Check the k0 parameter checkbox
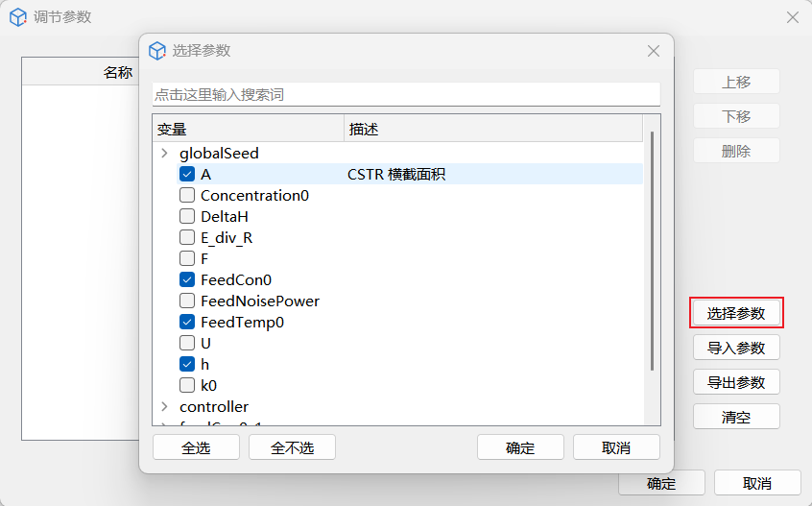 pyautogui.click(x=187, y=386)
